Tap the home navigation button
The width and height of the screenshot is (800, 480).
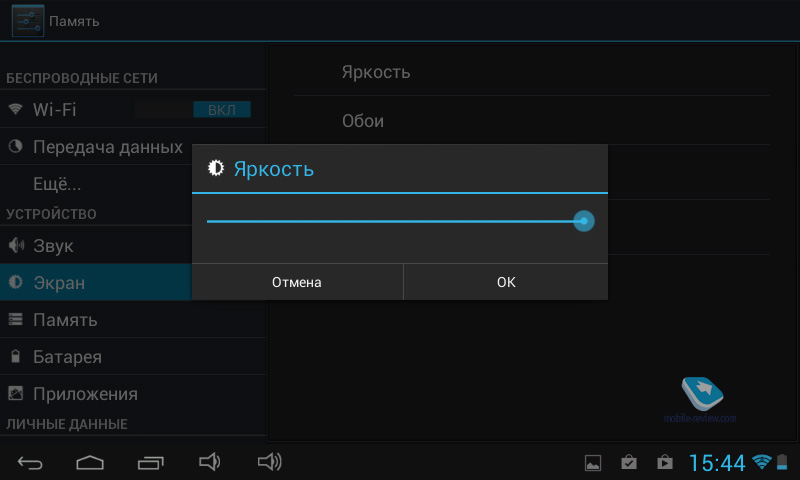90,463
